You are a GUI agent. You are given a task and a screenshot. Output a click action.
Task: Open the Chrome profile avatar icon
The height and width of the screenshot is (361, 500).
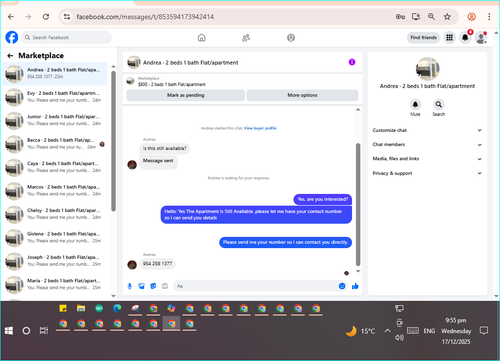point(471,17)
